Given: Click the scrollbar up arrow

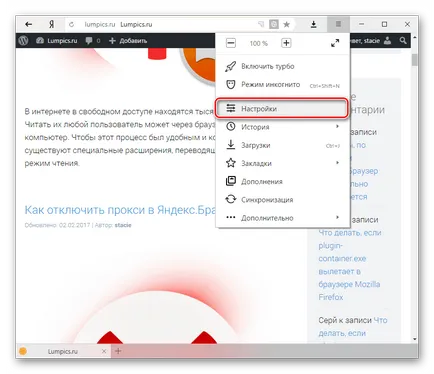Looking at the screenshot, I should 415,37.
